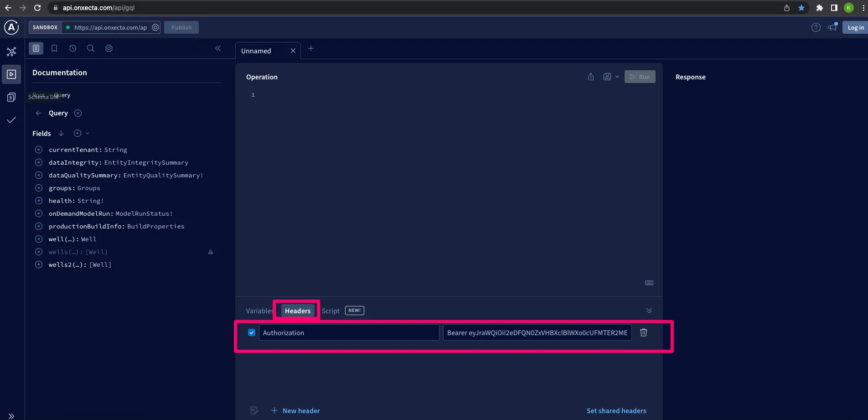The height and width of the screenshot is (420, 868).
Task: Uncheck the Authorization header checkbox
Action: pyautogui.click(x=252, y=332)
